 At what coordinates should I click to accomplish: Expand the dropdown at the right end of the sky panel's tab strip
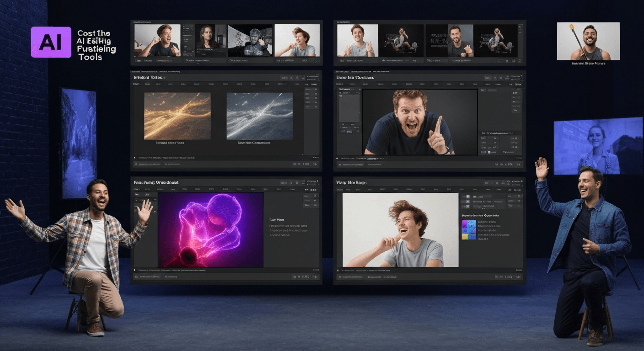point(313,84)
